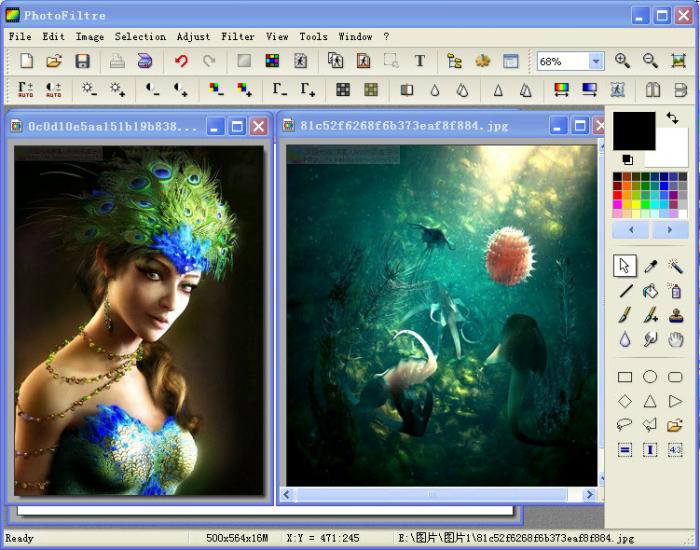Increase saturation icon
Image resolution: width=700 pixels, height=550 pixels.
244,90
